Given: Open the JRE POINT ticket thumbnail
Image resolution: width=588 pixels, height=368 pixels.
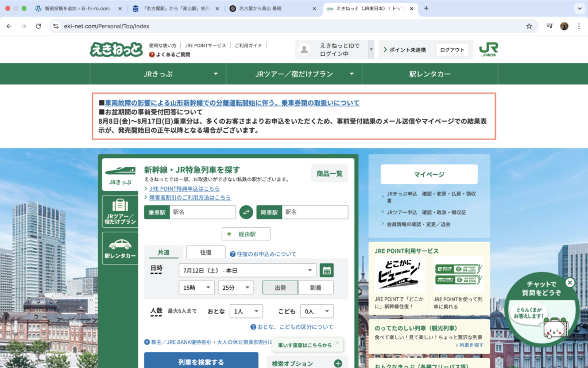Looking at the screenshot, I should point(458,275).
